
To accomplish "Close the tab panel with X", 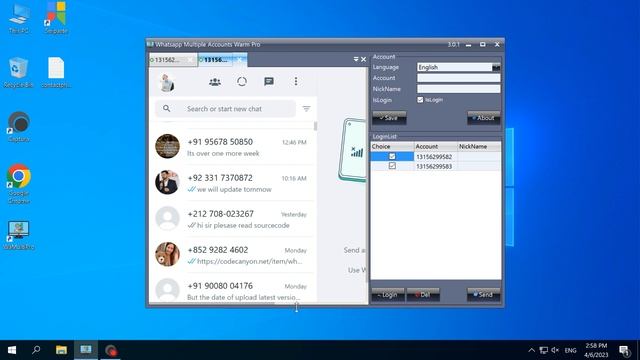I will tap(363, 60).
